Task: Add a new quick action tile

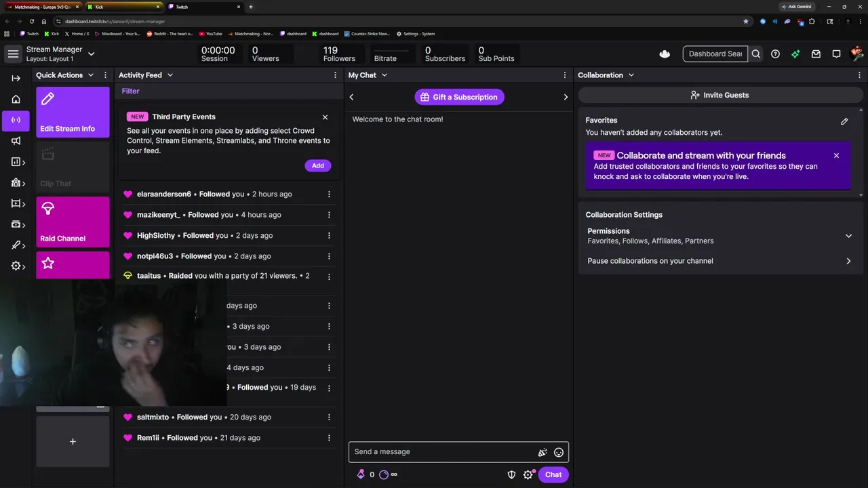Action: point(73,441)
